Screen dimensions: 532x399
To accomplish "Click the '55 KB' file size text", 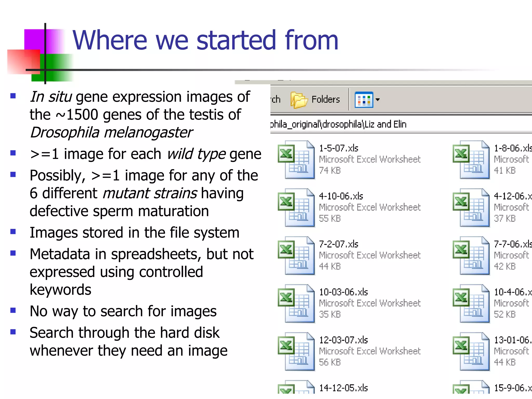I will [330, 218].
